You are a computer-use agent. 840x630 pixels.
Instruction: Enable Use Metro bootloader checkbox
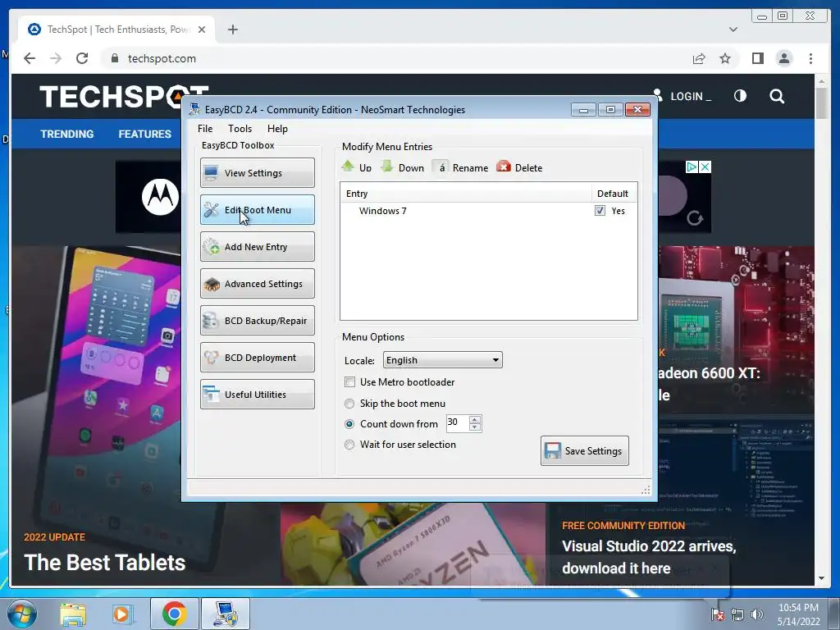pyautogui.click(x=349, y=382)
